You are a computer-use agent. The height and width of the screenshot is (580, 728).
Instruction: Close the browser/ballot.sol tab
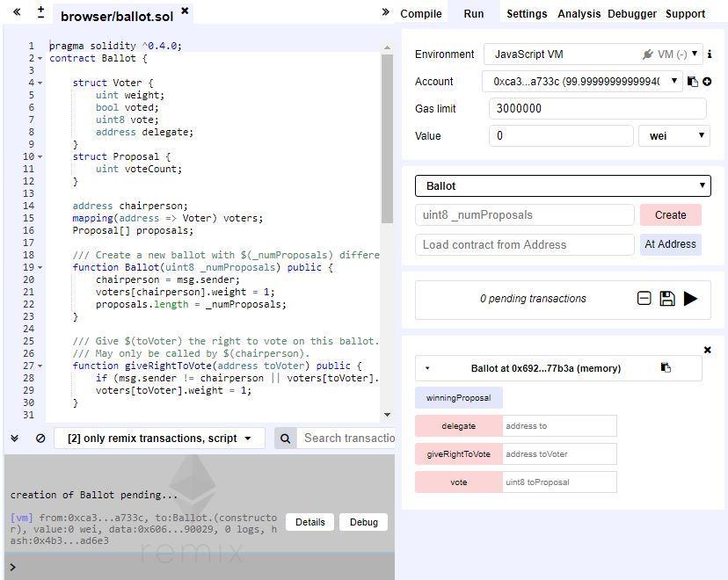pos(185,11)
